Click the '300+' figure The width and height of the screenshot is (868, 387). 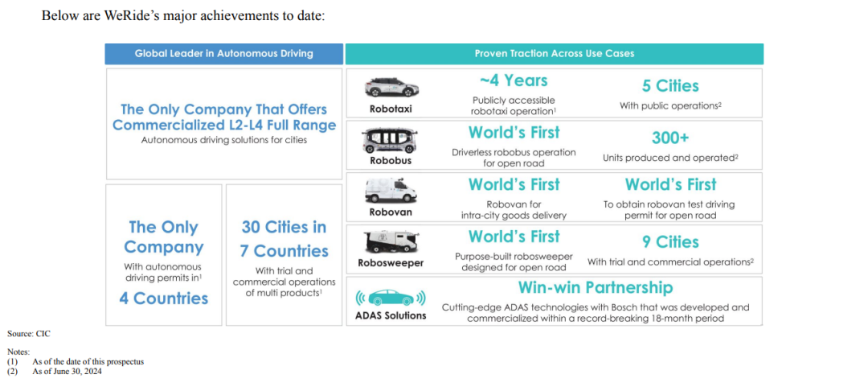pyautogui.click(x=669, y=138)
